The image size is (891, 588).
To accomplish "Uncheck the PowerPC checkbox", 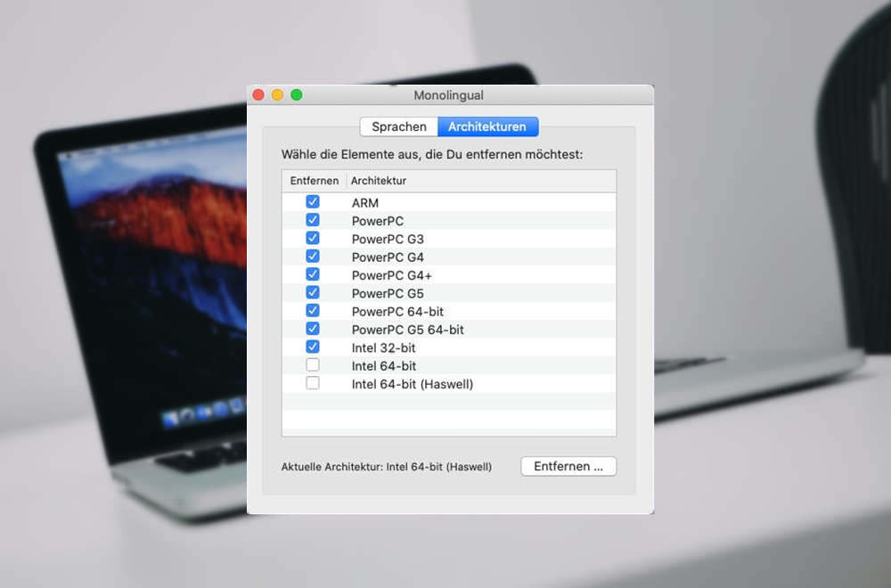I will (x=313, y=220).
